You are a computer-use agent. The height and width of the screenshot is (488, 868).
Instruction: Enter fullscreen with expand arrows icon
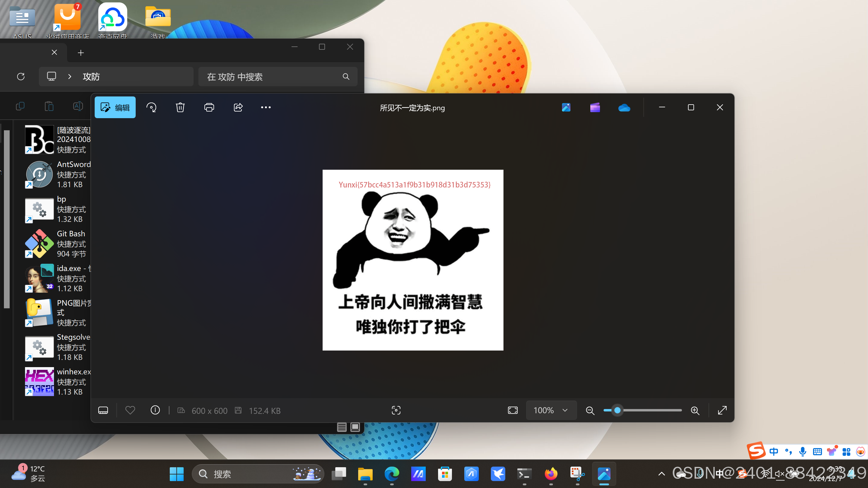[x=722, y=410]
